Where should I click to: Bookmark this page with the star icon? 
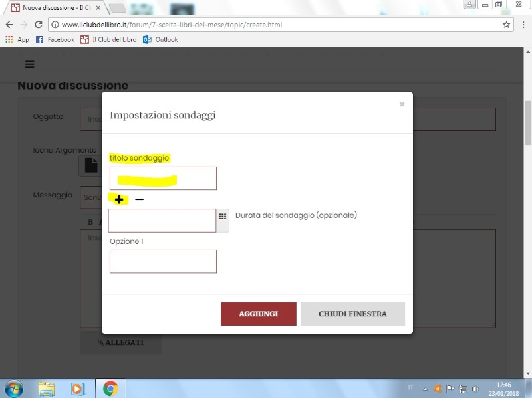pyautogui.click(x=506, y=25)
